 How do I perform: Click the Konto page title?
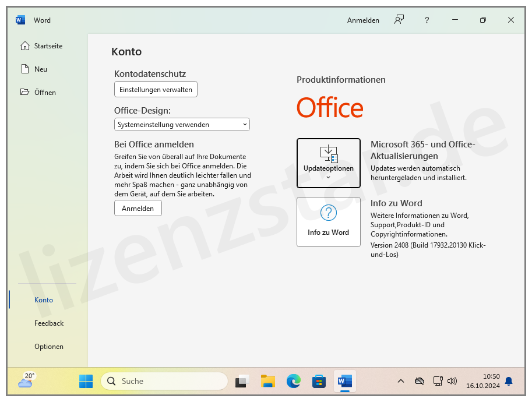point(126,52)
